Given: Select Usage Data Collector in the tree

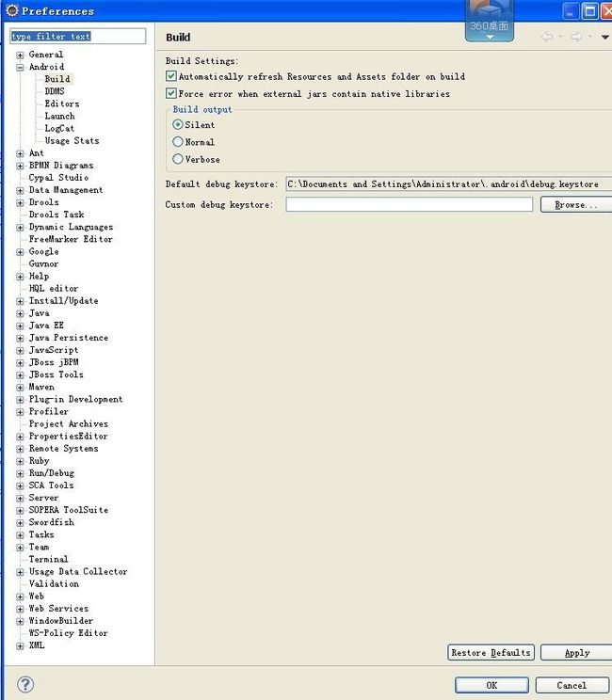Looking at the screenshot, I should [78, 571].
